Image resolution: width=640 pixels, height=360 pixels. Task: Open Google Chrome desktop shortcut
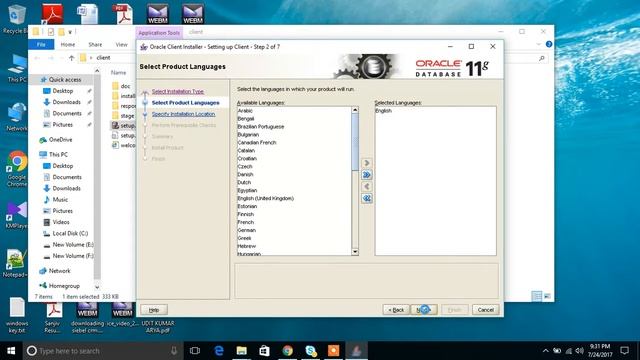[17, 169]
